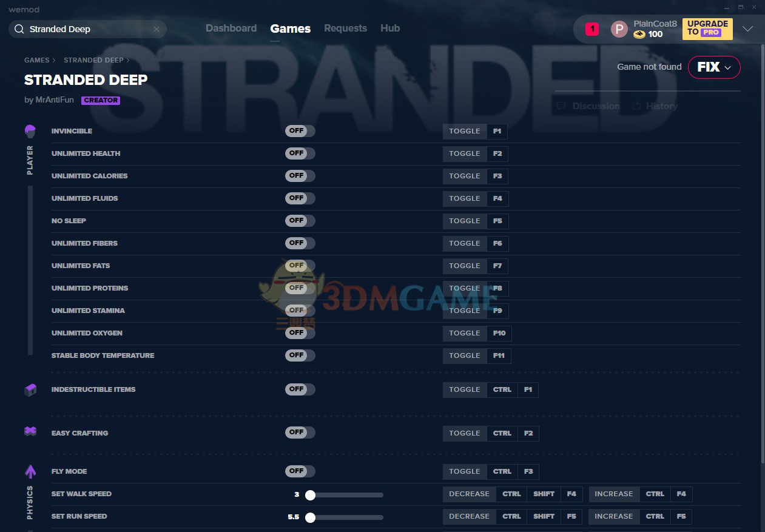
Task: Click Walk Speed DECREASE hotkey button
Action: (469, 494)
